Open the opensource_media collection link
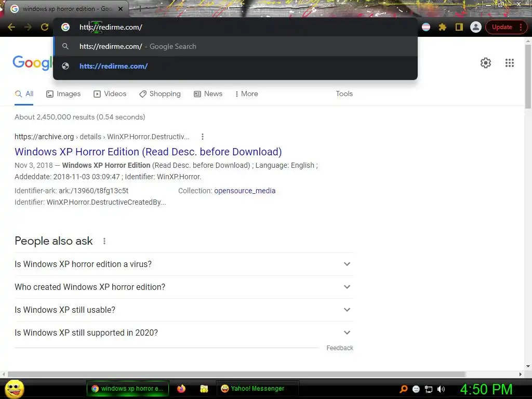Viewport: 532px width, 399px height. [245, 191]
